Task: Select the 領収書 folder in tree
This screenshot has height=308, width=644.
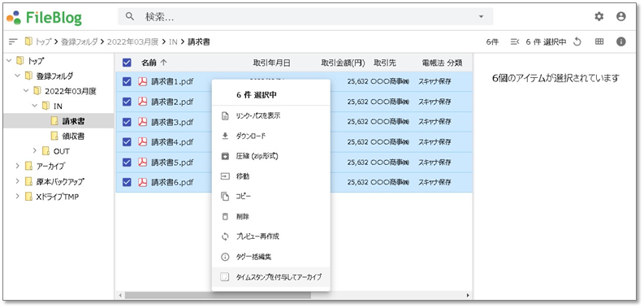Action: 73,136
